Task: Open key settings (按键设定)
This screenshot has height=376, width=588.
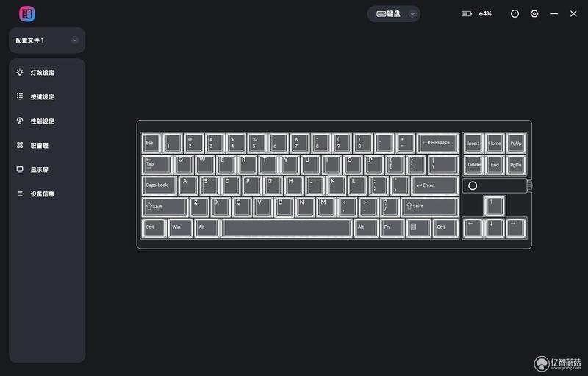Action: pyautogui.click(x=35, y=97)
